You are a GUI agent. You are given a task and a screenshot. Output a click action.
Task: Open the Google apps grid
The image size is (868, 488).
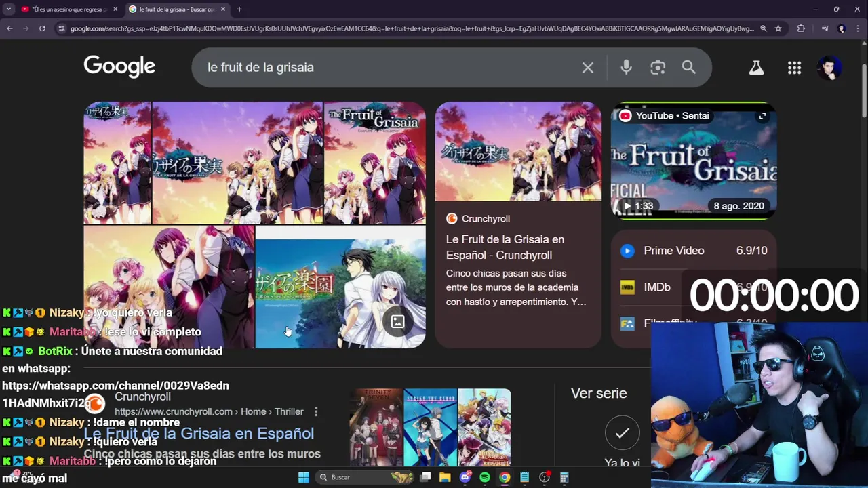tap(794, 67)
